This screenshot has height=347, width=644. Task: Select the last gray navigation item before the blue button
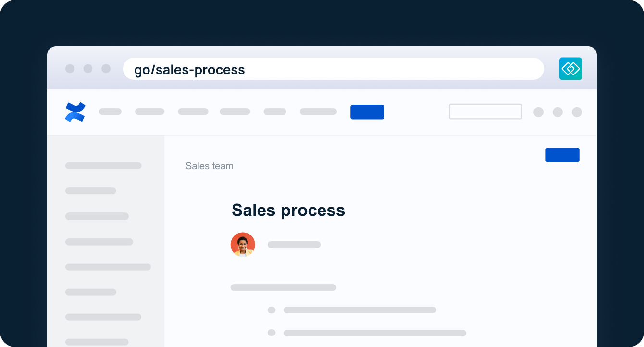[x=318, y=112]
